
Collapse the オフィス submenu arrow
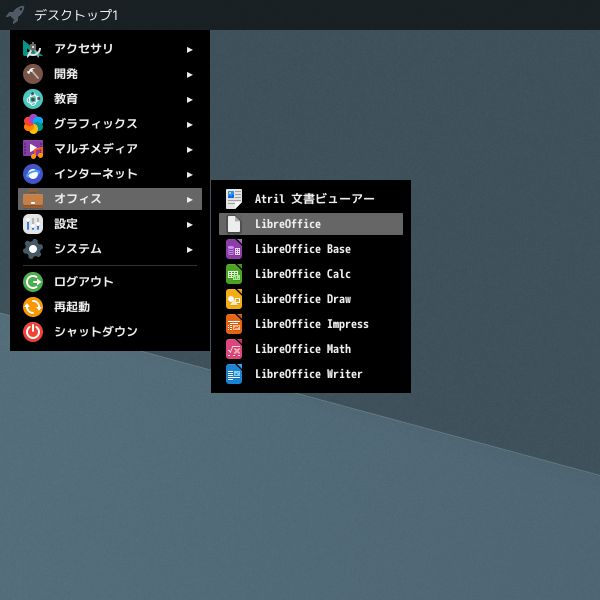click(189, 200)
